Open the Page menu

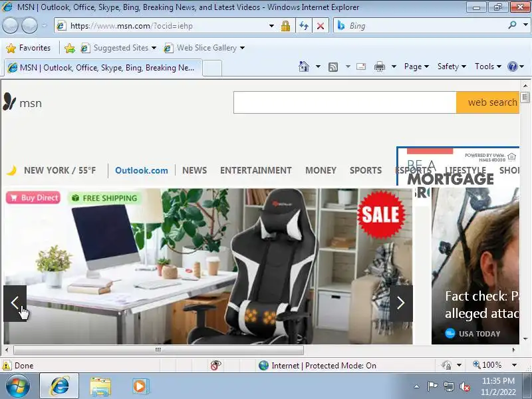[416, 66]
